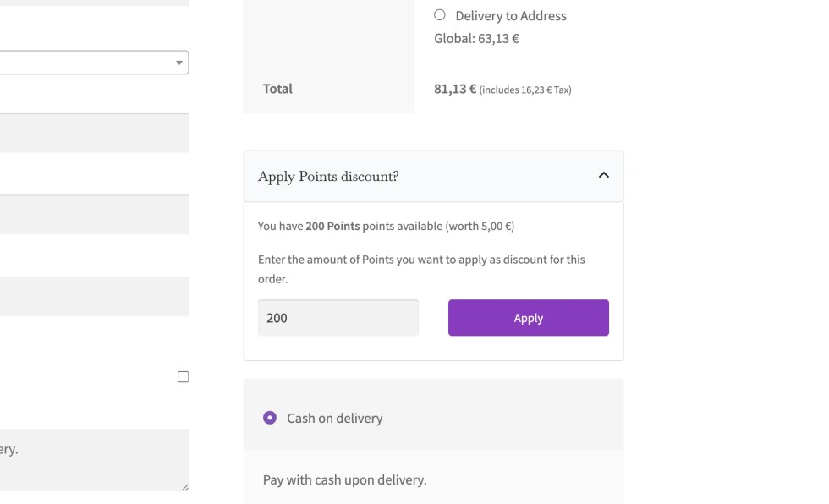Screen dimensions: 829x504
Task: Click the third gray text field on the left
Action: coord(93,297)
